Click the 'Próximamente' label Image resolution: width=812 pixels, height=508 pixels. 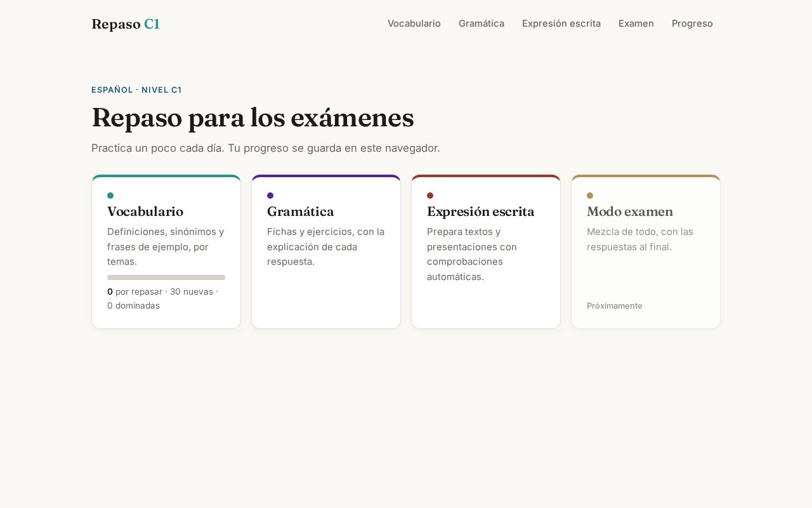tap(615, 305)
